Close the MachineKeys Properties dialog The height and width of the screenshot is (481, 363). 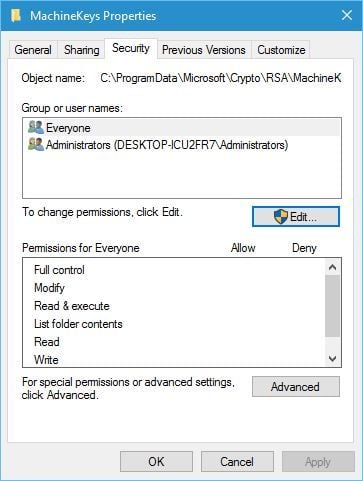[347, 15]
